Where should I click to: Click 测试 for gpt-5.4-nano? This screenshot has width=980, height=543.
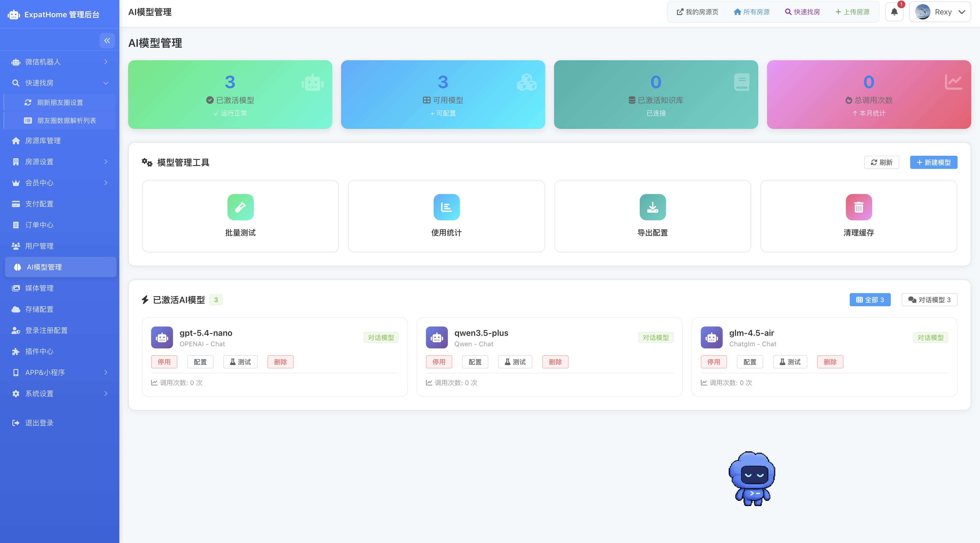pos(240,362)
